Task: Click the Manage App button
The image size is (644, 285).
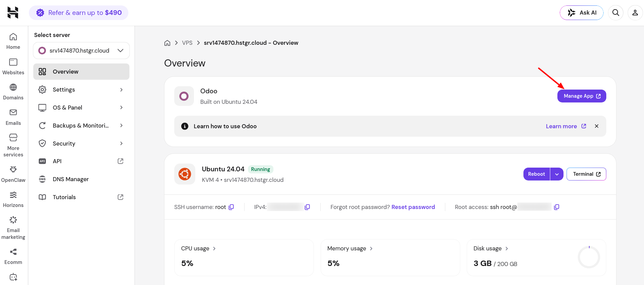Action: click(x=582, y=96)
